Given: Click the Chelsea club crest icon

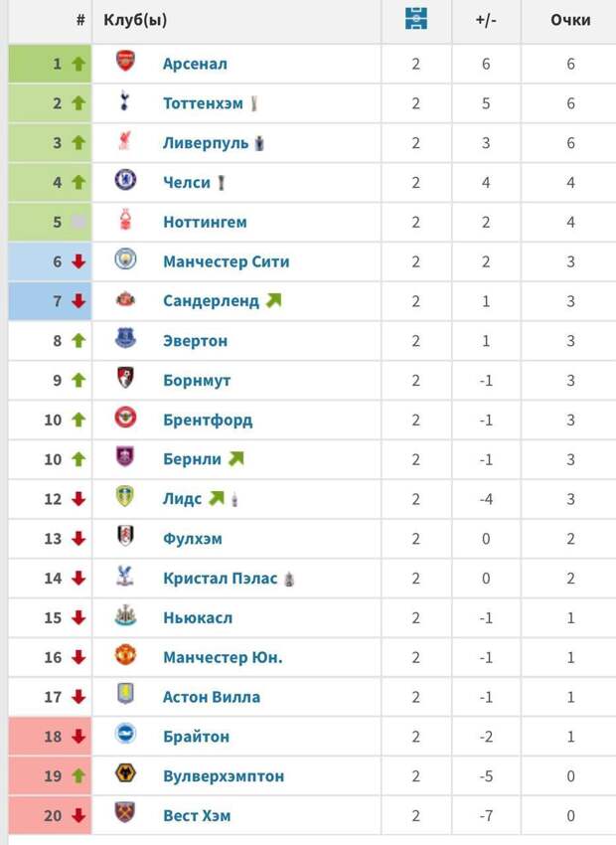Looking at the screenshot, I should click(x=125, y=181).
